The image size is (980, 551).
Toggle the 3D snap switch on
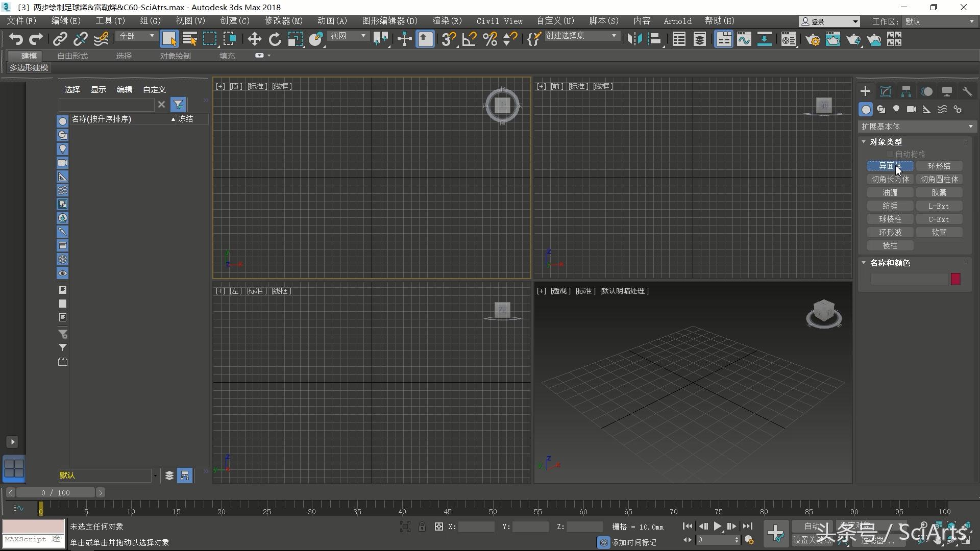pyautogui.click(x=448, y=39)
